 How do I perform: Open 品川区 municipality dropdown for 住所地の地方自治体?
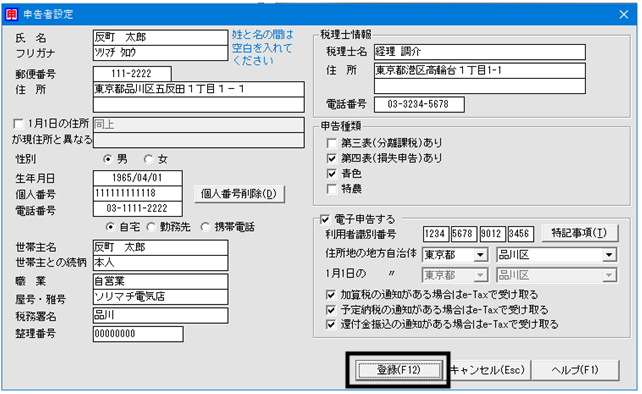point(609,255)
